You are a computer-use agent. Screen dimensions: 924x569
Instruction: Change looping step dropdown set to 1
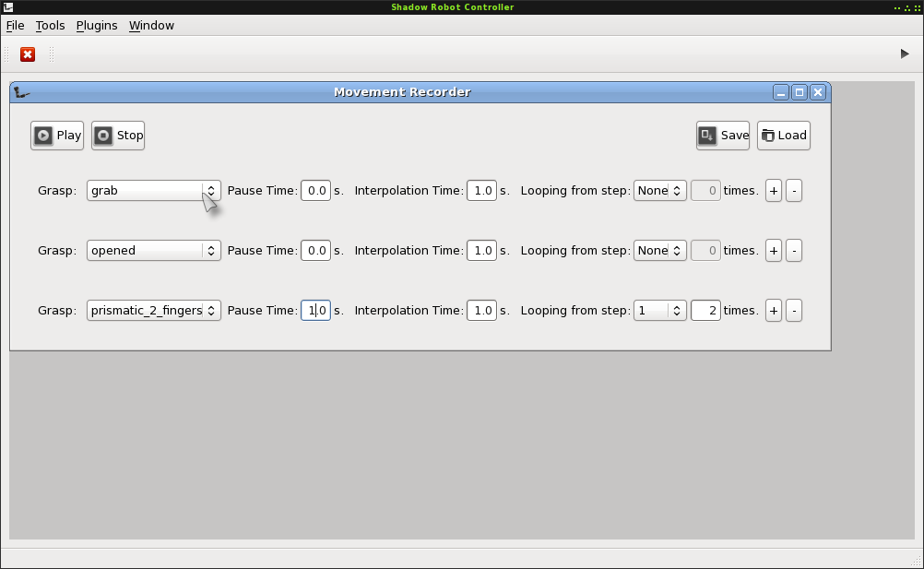pyautogui.click(x=659, y=311)
